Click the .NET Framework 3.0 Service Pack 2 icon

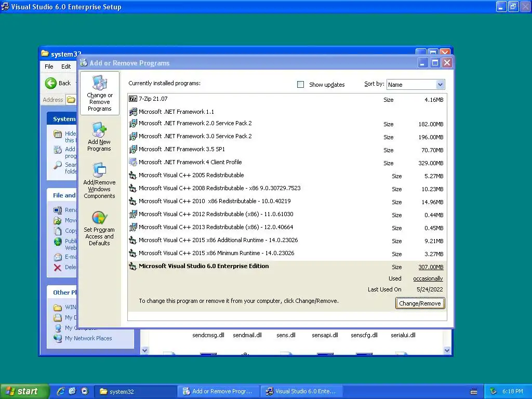133,136
